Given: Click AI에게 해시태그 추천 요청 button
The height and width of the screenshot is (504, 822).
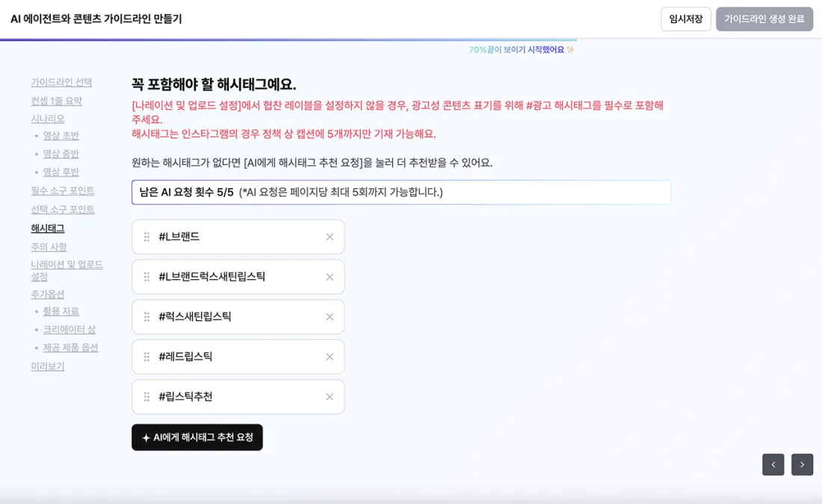Looking at the screenshot, I should pos(197,438).
